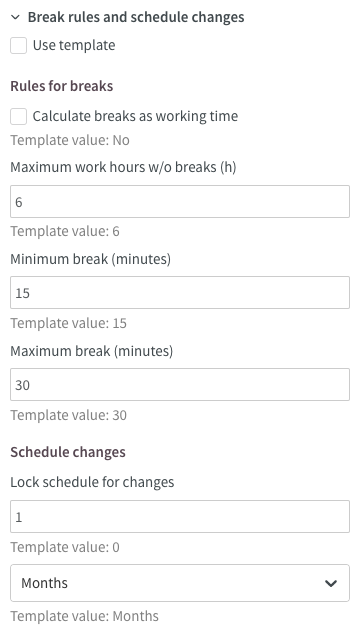Screen dimensions: 360x629
Task: Click the "Rules for breaks" subsection heading
Action: tap(62, 86)
